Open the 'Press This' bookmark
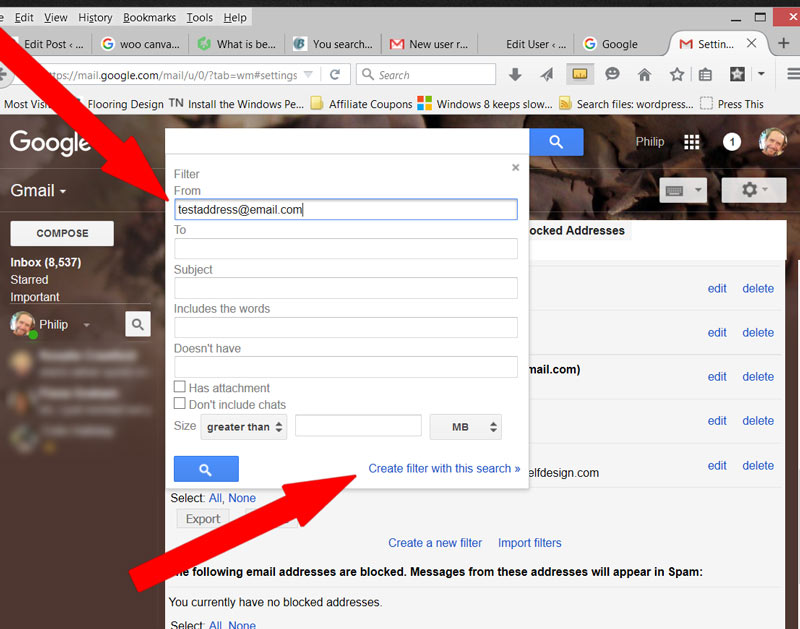 (x=732, y=104)
